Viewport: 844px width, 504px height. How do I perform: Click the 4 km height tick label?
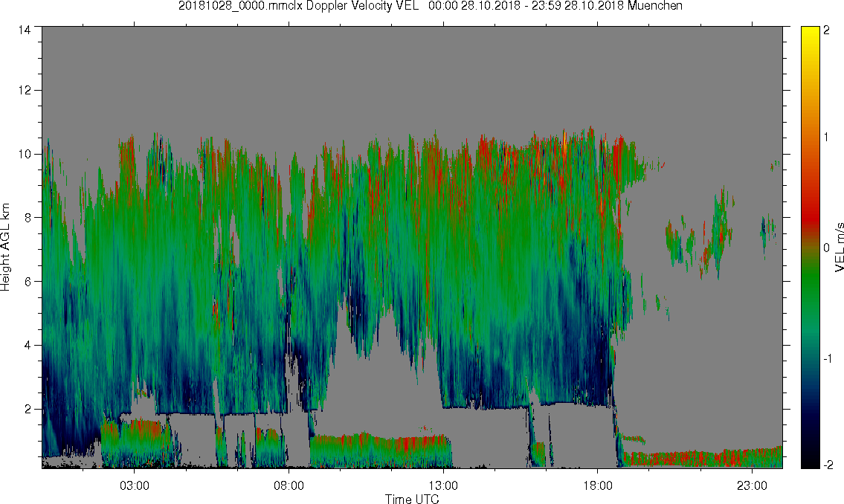28,346
